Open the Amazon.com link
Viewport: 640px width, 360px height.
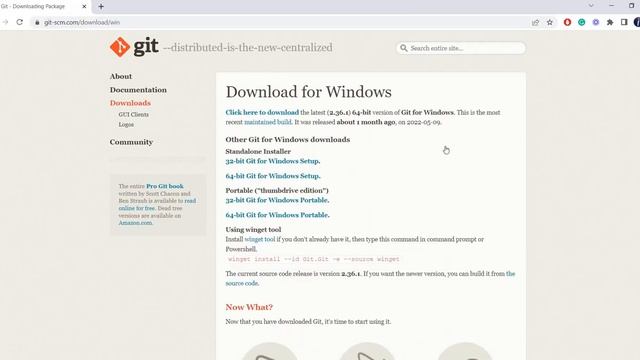(136, 223)
